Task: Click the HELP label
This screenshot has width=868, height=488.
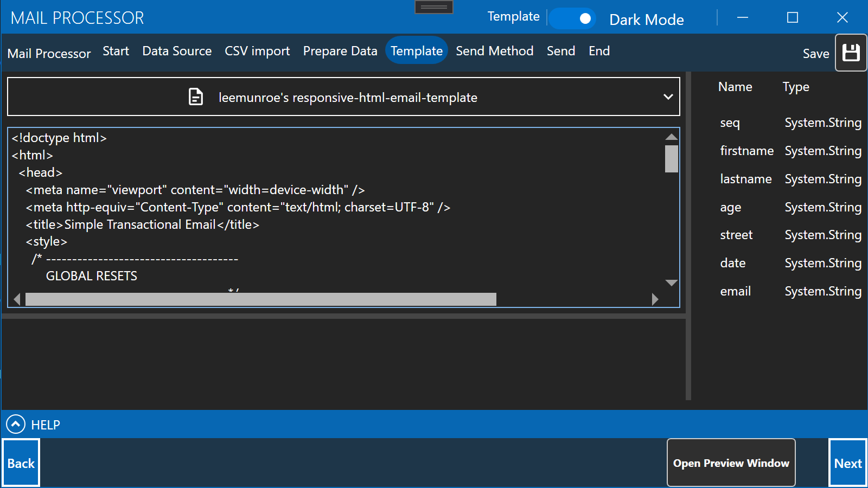Action: click(x=46, y=425)
